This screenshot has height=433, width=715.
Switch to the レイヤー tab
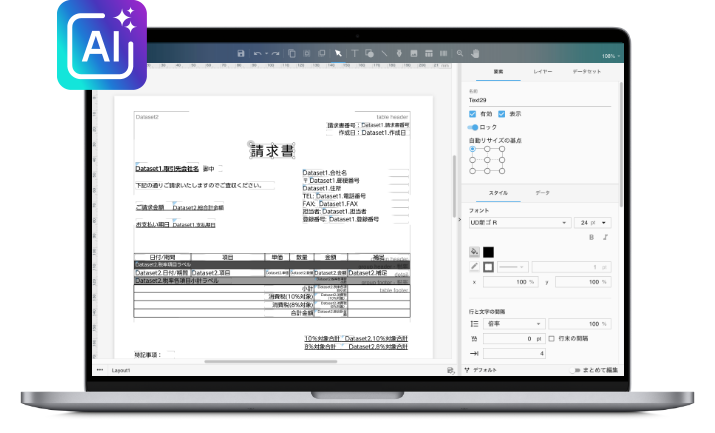tap(542, 72)
